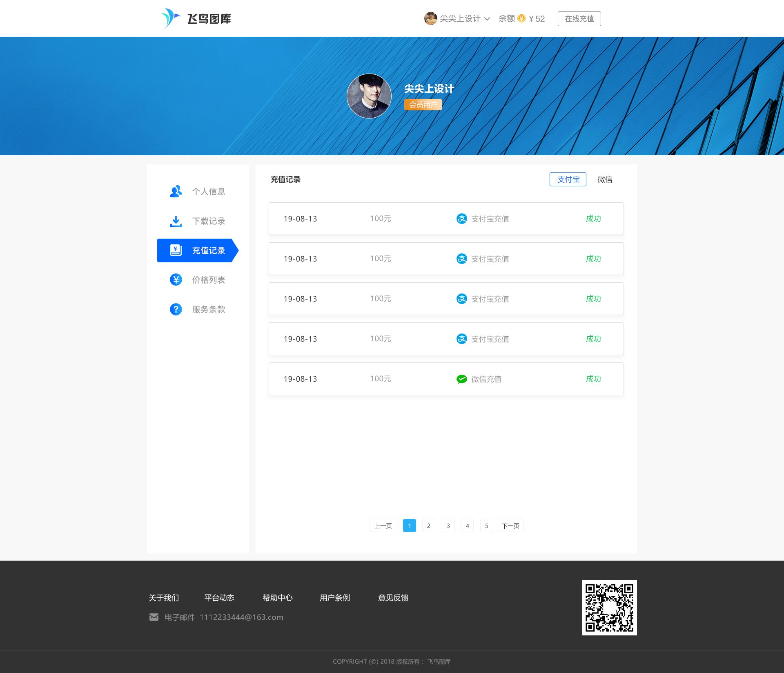Image resolution: width=784 pixels, height=673 pixels.
Task: Go to page 4 in pagination
Action: click(467, 525)
